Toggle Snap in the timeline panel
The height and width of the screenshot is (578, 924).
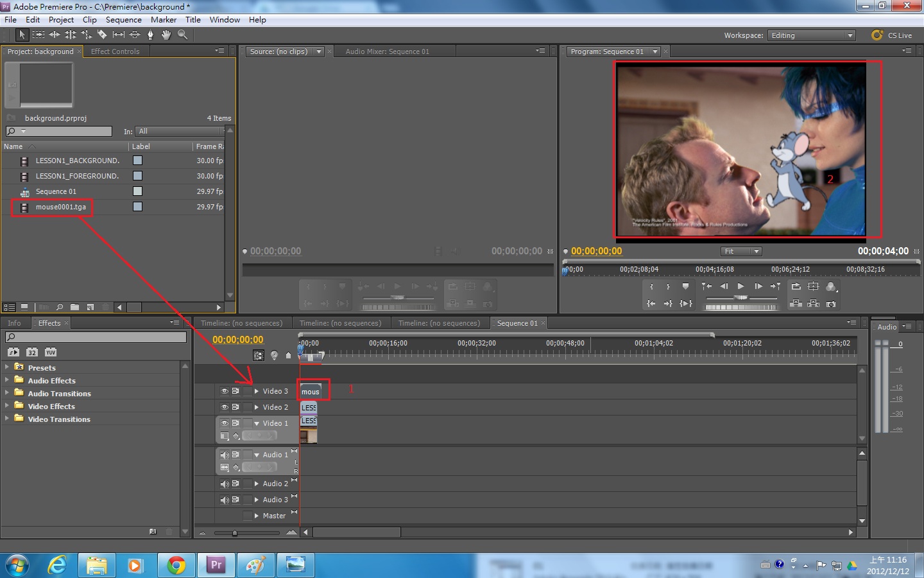(x=259, y=355)
